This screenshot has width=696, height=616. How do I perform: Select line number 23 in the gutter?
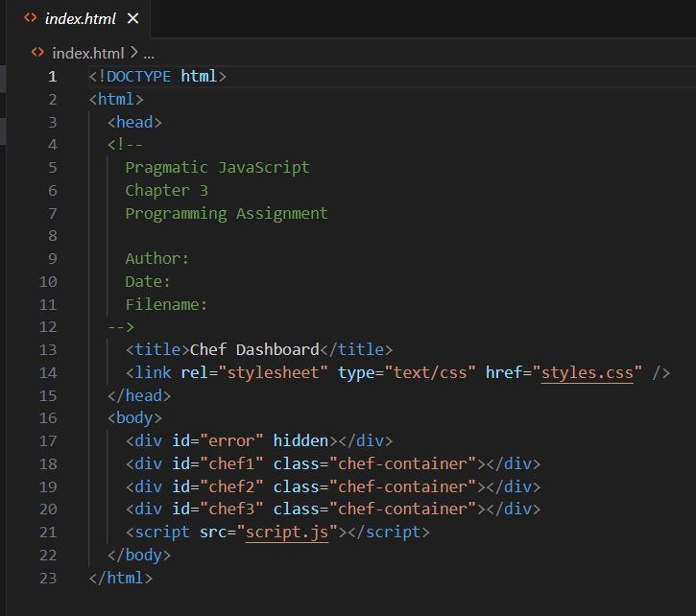(x=47, y=578)
